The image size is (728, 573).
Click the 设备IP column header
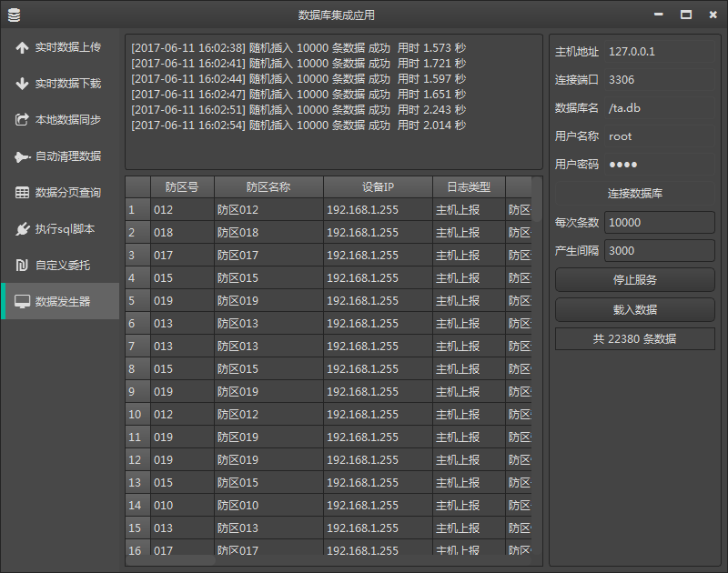tap(378, 187)
